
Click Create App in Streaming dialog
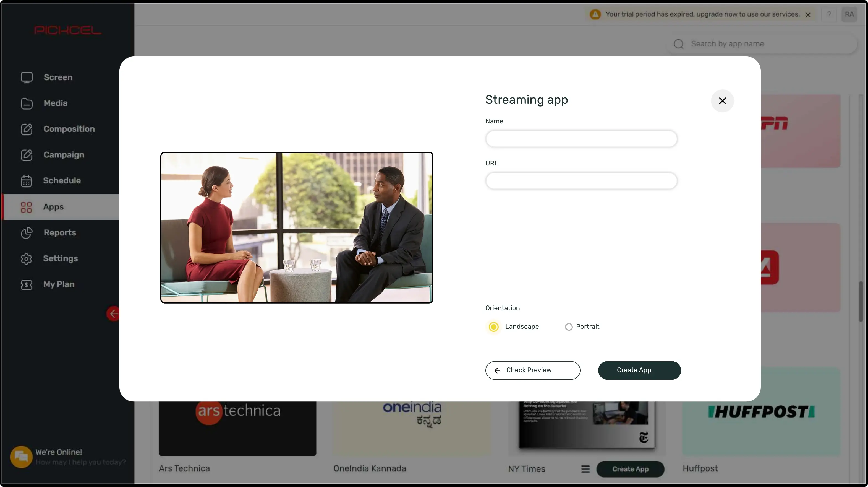(639, 370)
